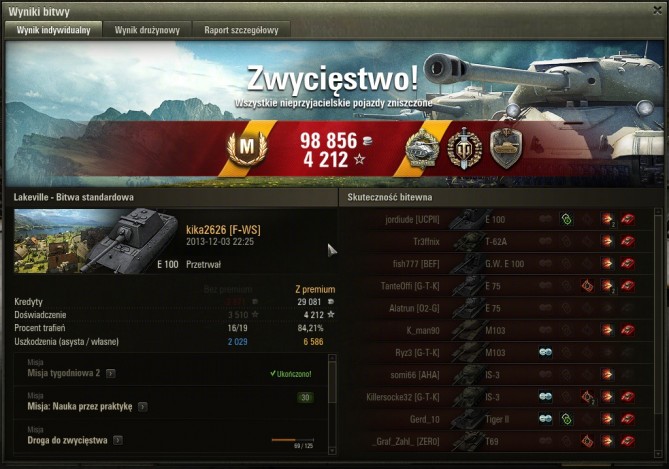
Task: Click green assist icon in jordiude's row
Action: pyautogui.click(x=566, y=219)
